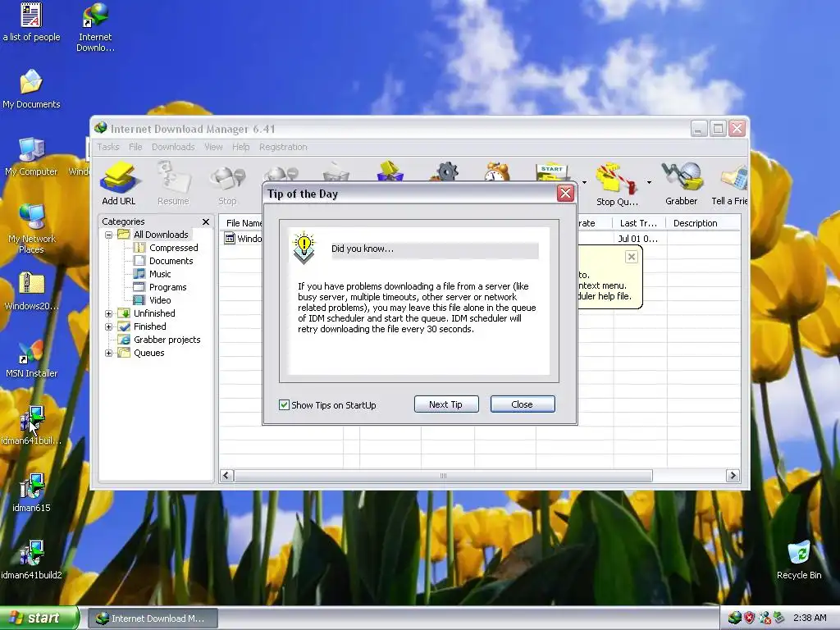Click the Safely Remove Hardware tray icon
The image size is (840, 630).
click(x=779, y=618)
